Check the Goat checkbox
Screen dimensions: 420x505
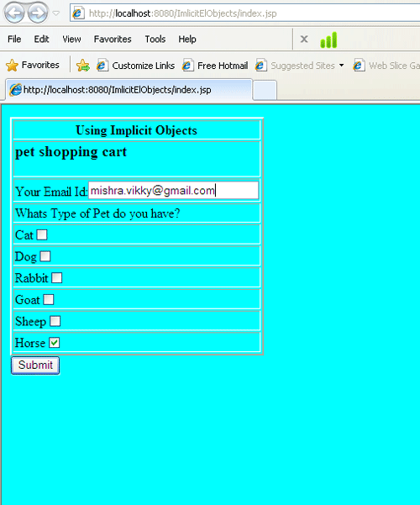(49, 299)
